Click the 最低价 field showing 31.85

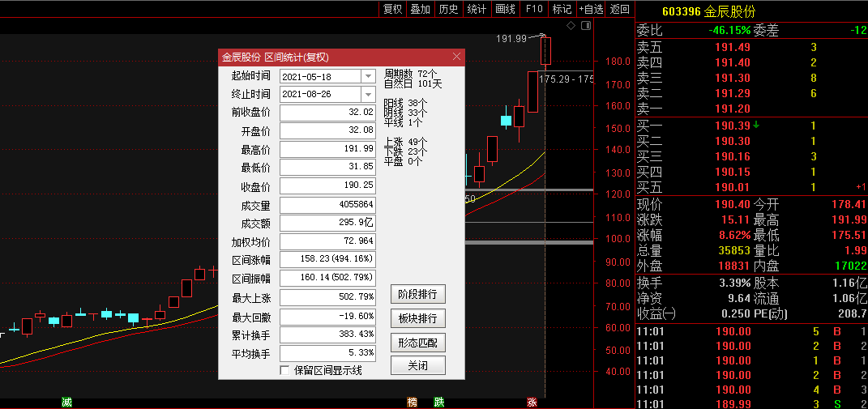coord(327,168)
